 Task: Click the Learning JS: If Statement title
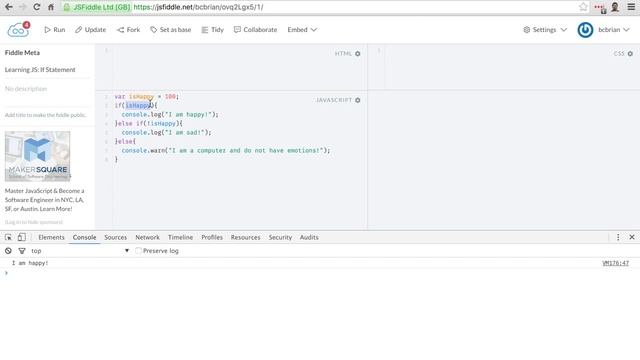(40, 70)
